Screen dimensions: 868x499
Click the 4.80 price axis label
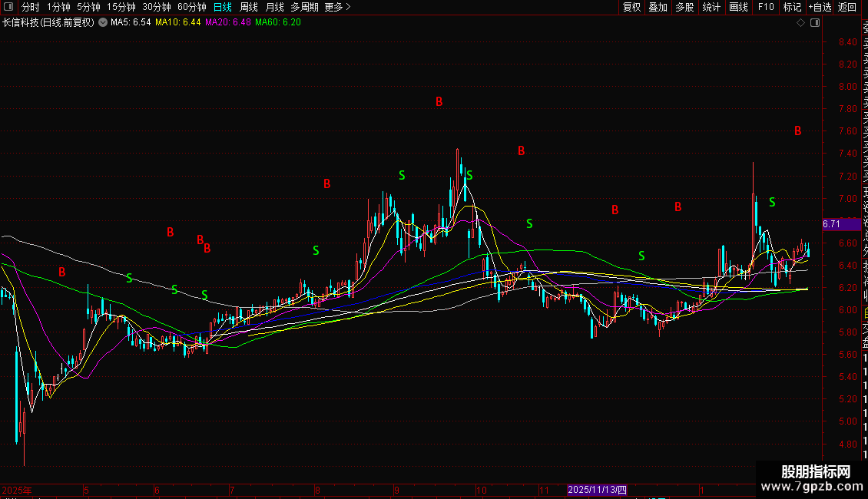(847, 444)
